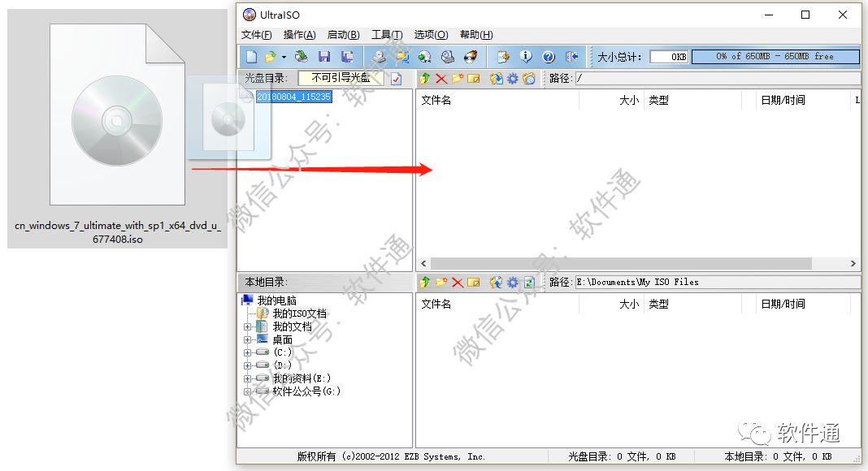Expand the (D:) drive node
The height and width of the screenshot is (471, 868).
click(x=247, y=365)
